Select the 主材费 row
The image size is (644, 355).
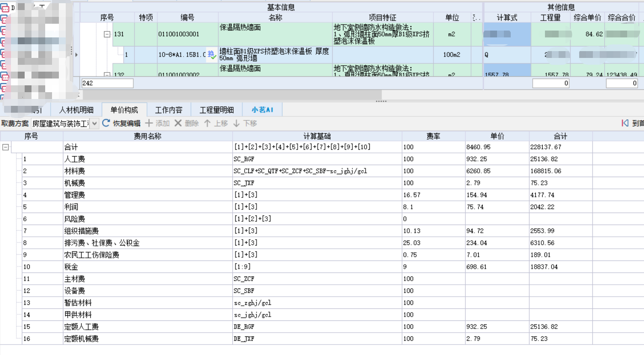(322, 279)
